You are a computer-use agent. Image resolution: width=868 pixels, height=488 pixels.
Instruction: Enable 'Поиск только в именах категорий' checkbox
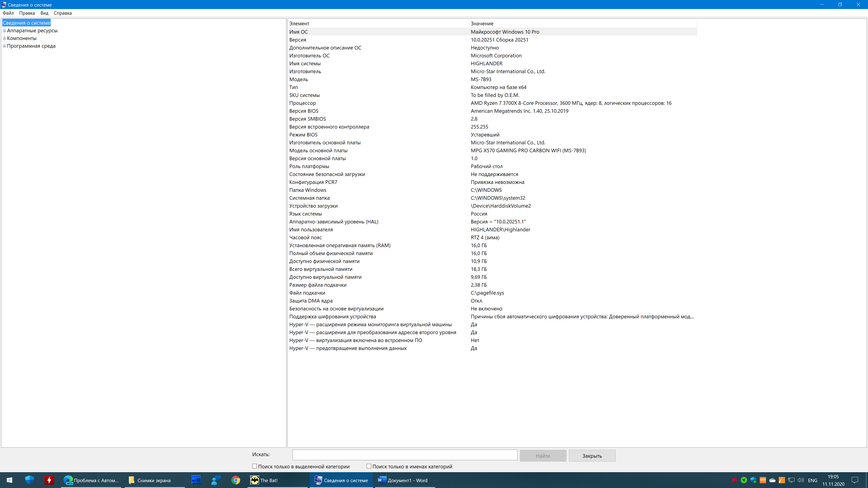pos(369,466)
